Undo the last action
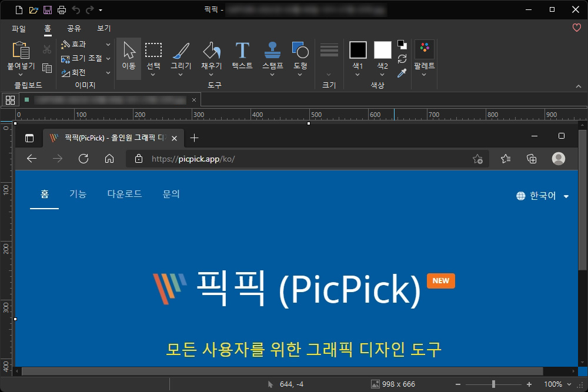The width and height of the screenshot is (588, 392). 76,10
